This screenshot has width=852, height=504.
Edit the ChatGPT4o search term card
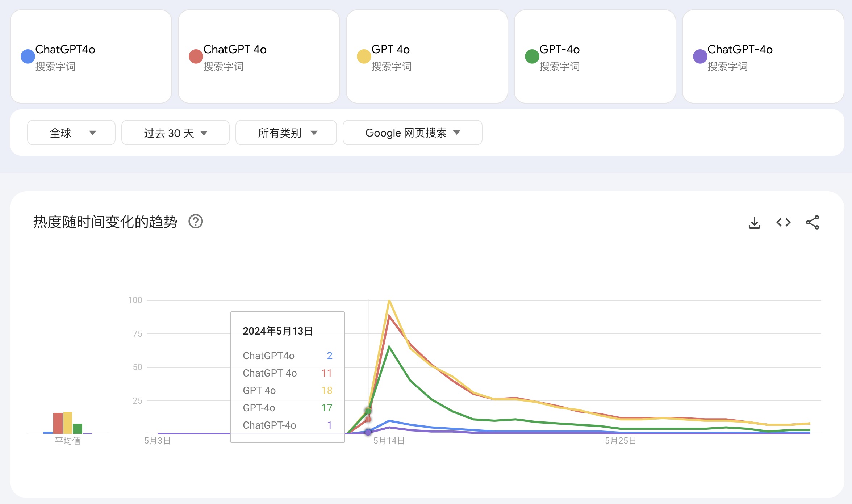coord(91,56)
